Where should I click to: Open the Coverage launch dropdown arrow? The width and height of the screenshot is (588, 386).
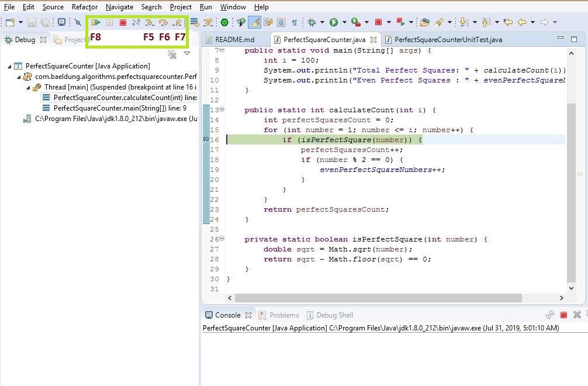(x=366, y=22)
